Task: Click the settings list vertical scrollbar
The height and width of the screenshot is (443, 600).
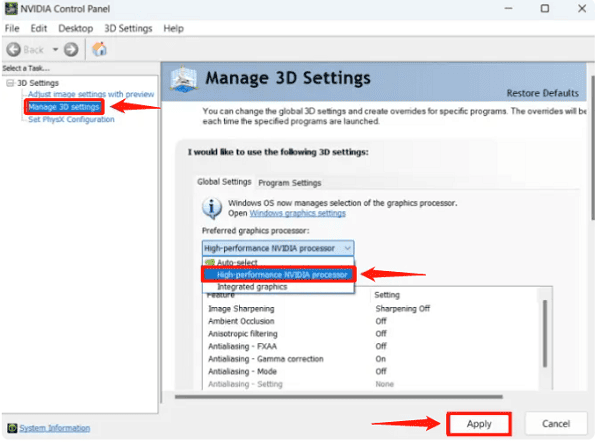Action: (x=544, y=330)
